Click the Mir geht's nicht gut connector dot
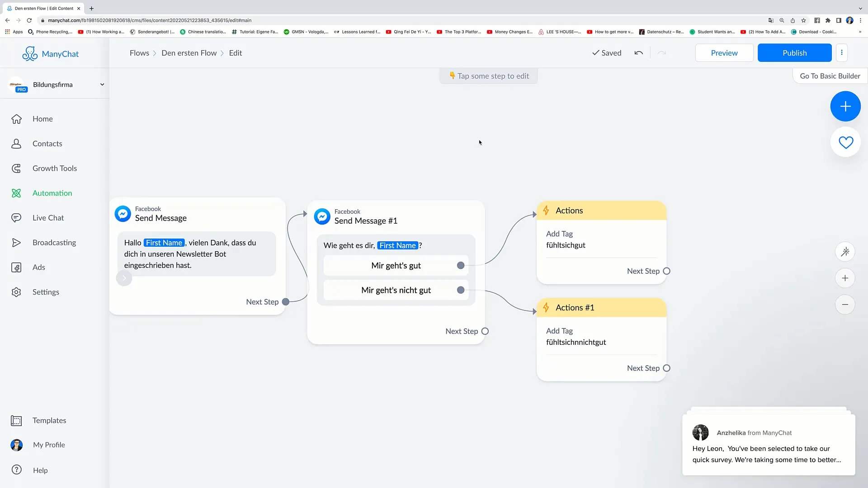This screenshot has width=868, height=488. click(461, 290)
